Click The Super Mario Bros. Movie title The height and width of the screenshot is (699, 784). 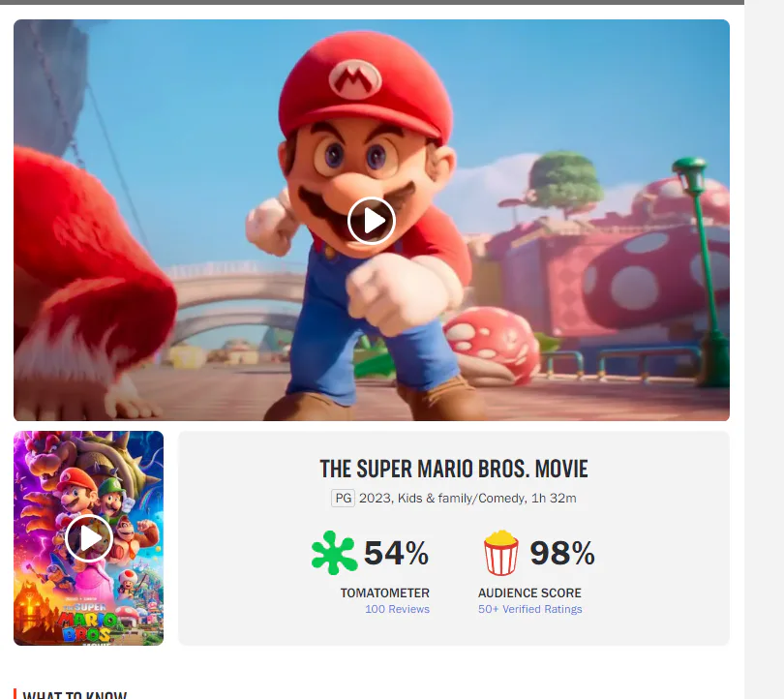click(x=454, y=470)
